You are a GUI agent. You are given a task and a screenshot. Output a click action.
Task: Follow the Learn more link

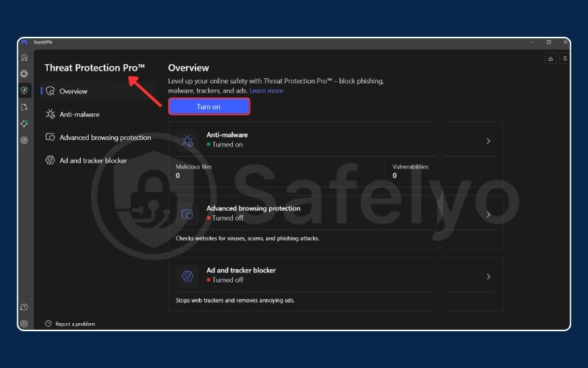pos(266,91)
